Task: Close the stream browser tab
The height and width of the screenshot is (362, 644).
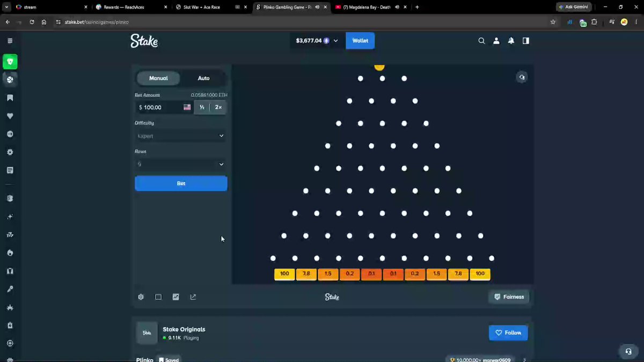Action: tap(86, 7)
